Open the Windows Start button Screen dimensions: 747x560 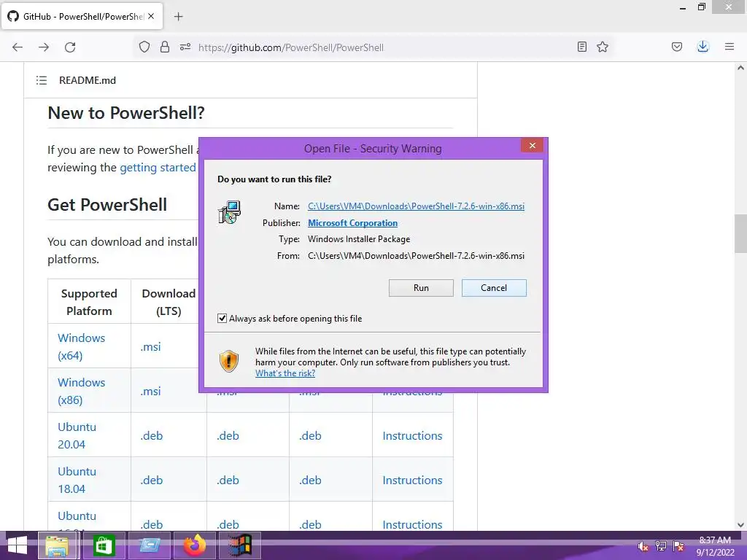click(17, 545)
